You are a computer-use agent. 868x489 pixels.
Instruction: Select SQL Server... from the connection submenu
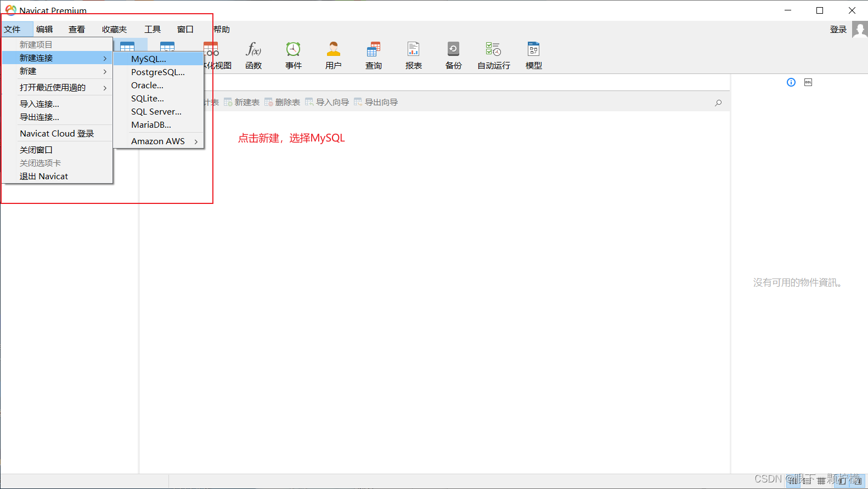159,111
